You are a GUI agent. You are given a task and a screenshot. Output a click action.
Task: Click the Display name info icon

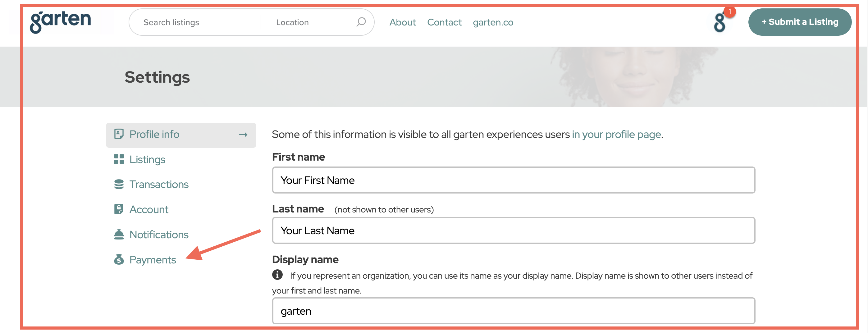pos(277,275)
